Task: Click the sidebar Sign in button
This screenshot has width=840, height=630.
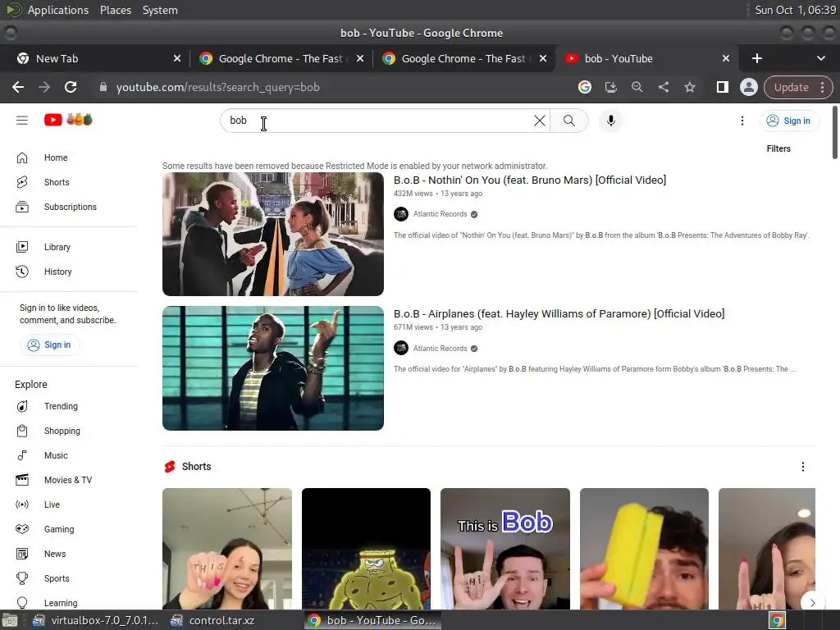Action: click(50, 345)
